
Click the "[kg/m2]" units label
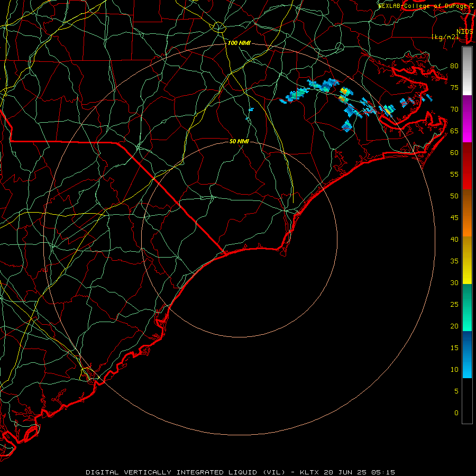(x=445, y=37)
